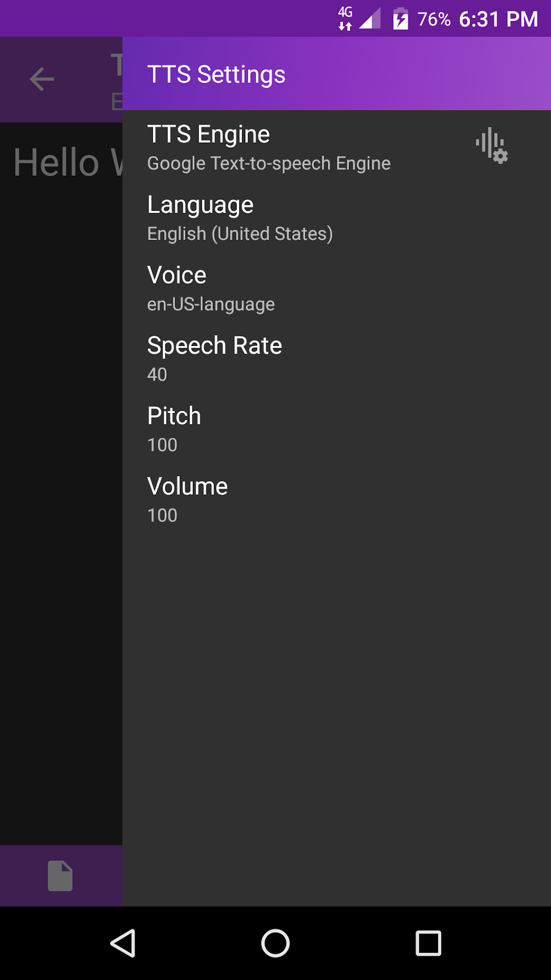Change the Volume setting
Image resolution: width=551 pixels, height=980 pixels.
pyautogui.click(x=187, y=486)
